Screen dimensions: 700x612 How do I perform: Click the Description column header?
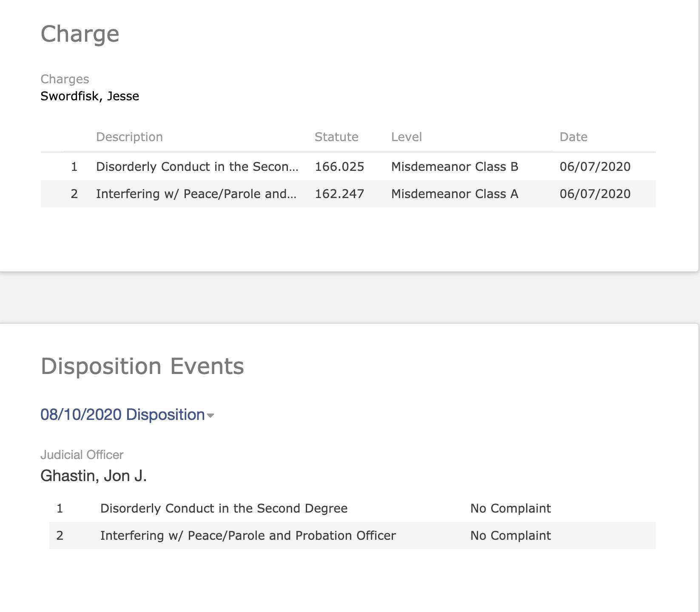click(129, 137)
